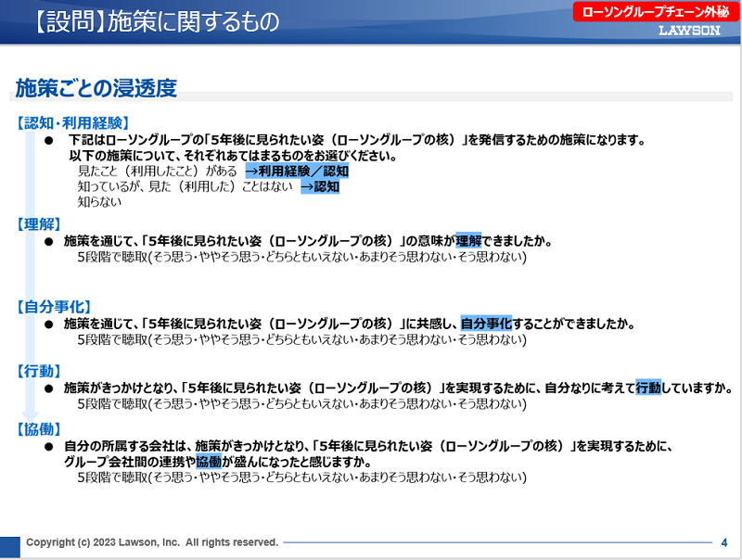Click the highlighted →利用経験／認知 tag

297,171
